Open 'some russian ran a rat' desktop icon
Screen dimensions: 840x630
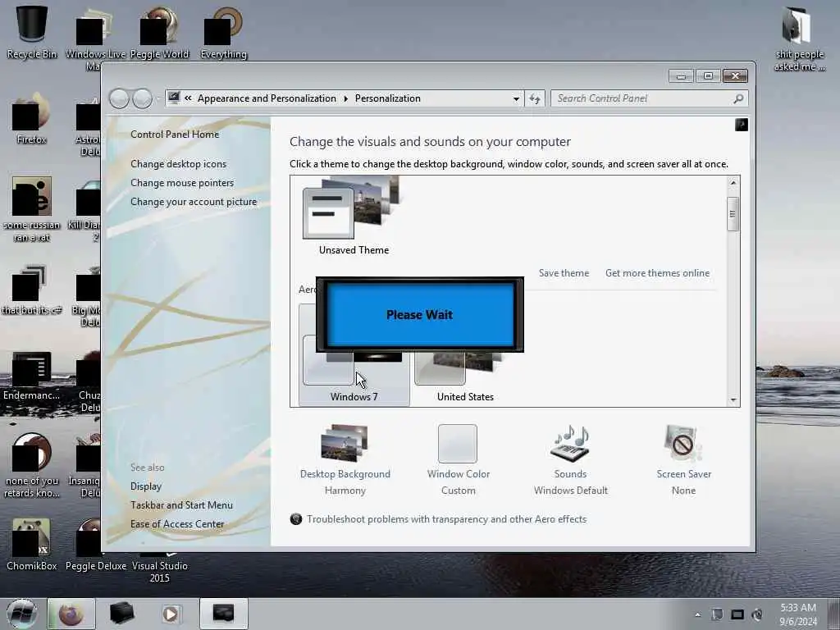tap(32, 209)
